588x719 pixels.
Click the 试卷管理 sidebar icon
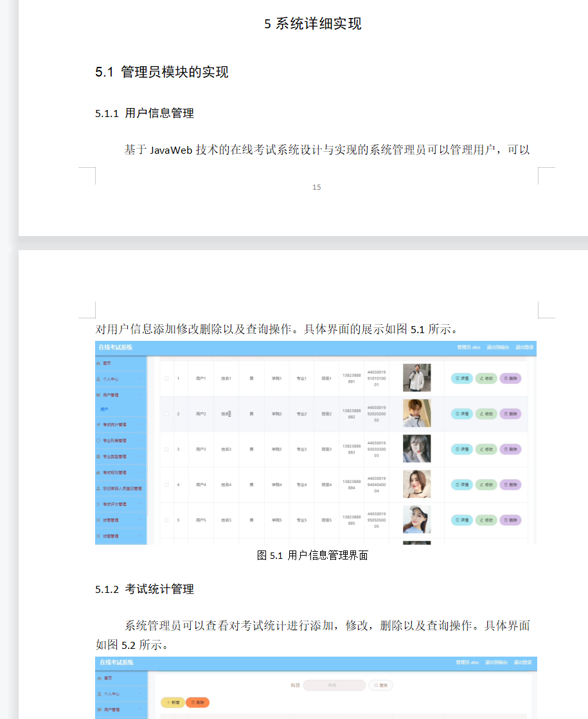point(98,520)
